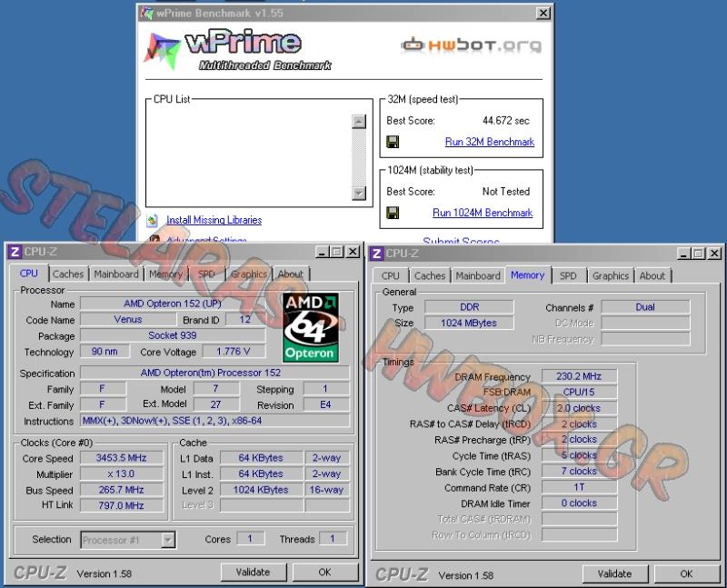Click the Code Name value Venus

point(128,320)
